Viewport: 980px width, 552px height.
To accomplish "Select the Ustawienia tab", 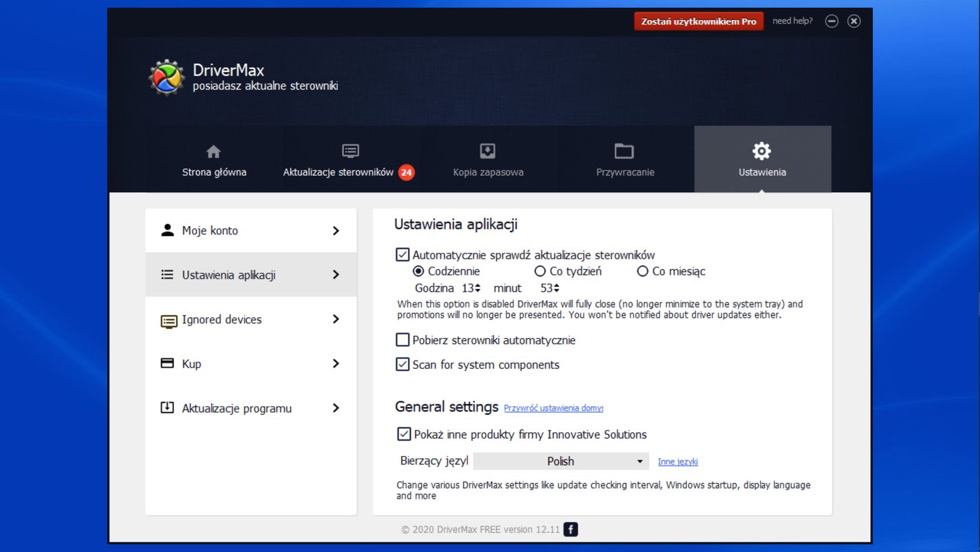I will (x=762, y=159).
